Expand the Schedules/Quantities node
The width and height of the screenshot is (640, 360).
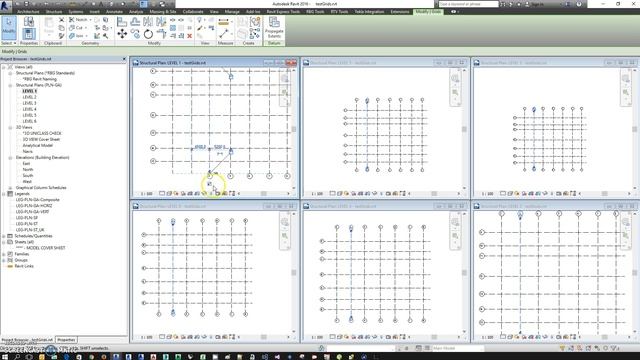coord(4,236)
